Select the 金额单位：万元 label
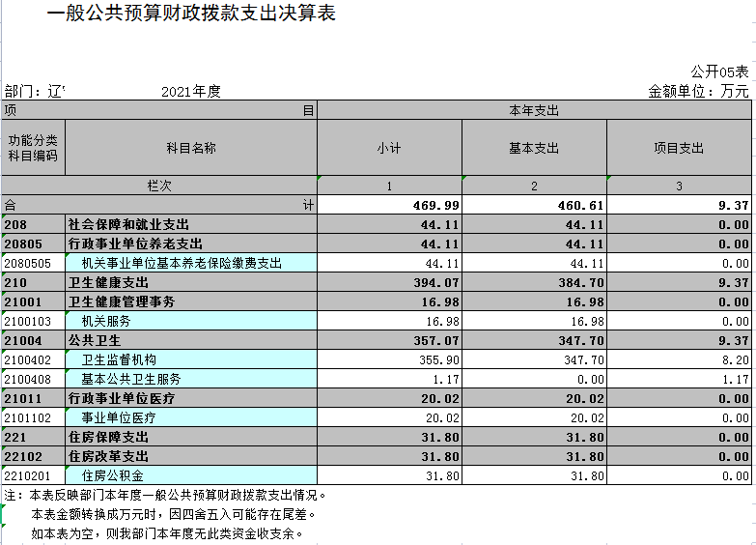The width and height of the screenshot is (756, 545). [698, 91]
